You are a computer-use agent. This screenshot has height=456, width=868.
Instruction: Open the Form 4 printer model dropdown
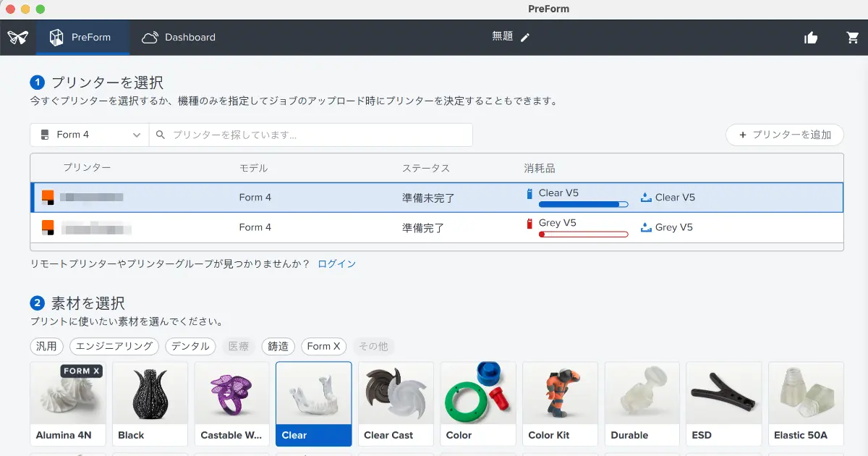pyautogui.click(x=90, y=135)
